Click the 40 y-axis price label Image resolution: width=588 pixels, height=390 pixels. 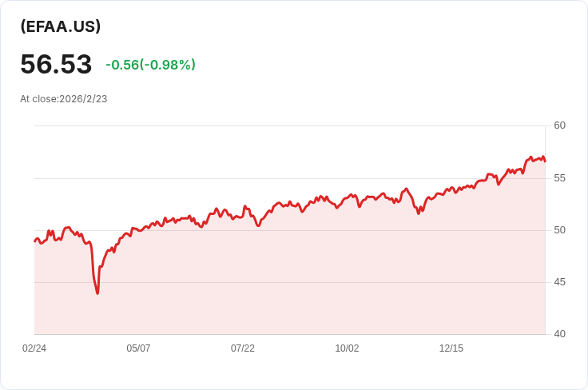point(559,334)
